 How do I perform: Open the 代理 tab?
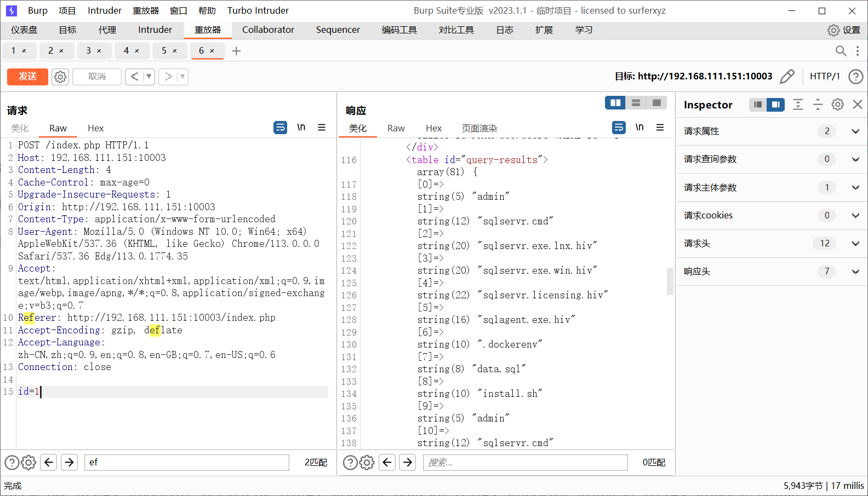pos(107,30)
